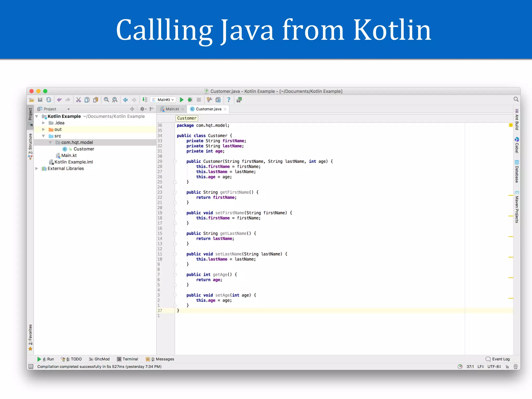
Task: Click the Help question mark icon
Action: (229, 100)
